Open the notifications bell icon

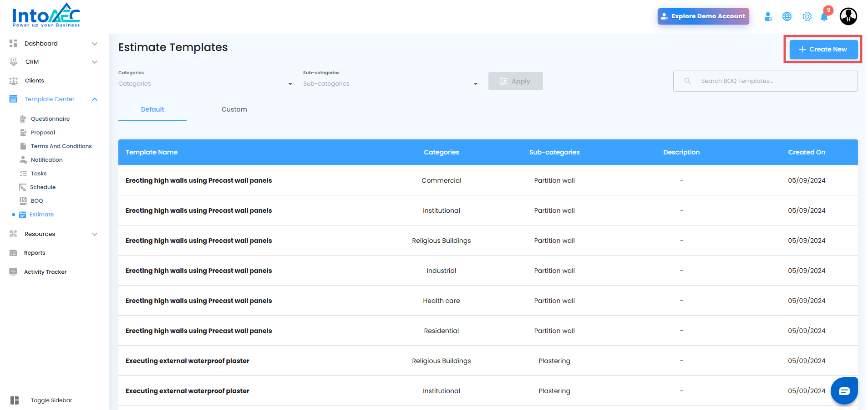824,16
